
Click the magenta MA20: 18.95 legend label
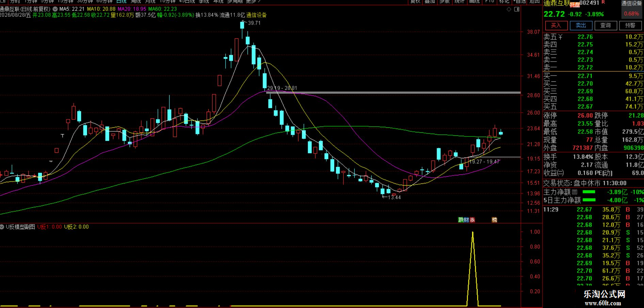[x=132, y=9]
